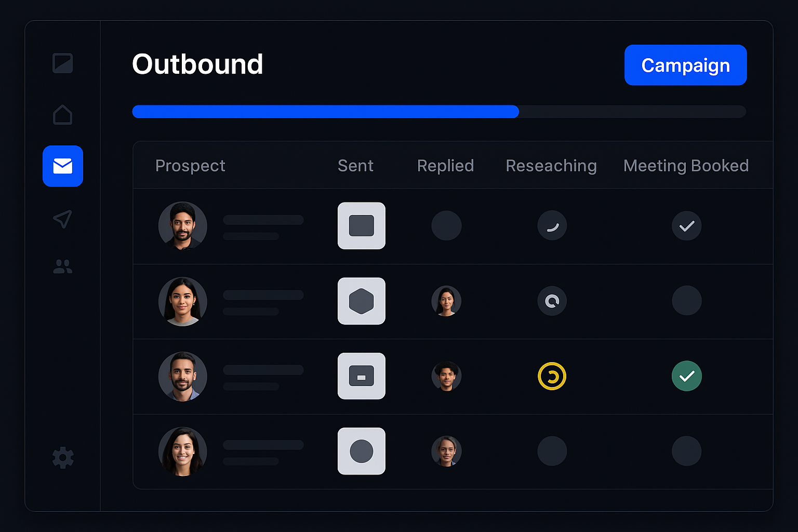
Task: Expand the Reseaching status in first row
Action: tap(552, 225)
